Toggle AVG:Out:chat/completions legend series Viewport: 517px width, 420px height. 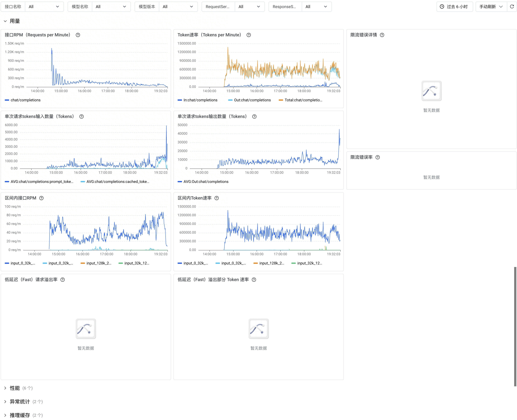pyautogui.click(x=203, y=181)
